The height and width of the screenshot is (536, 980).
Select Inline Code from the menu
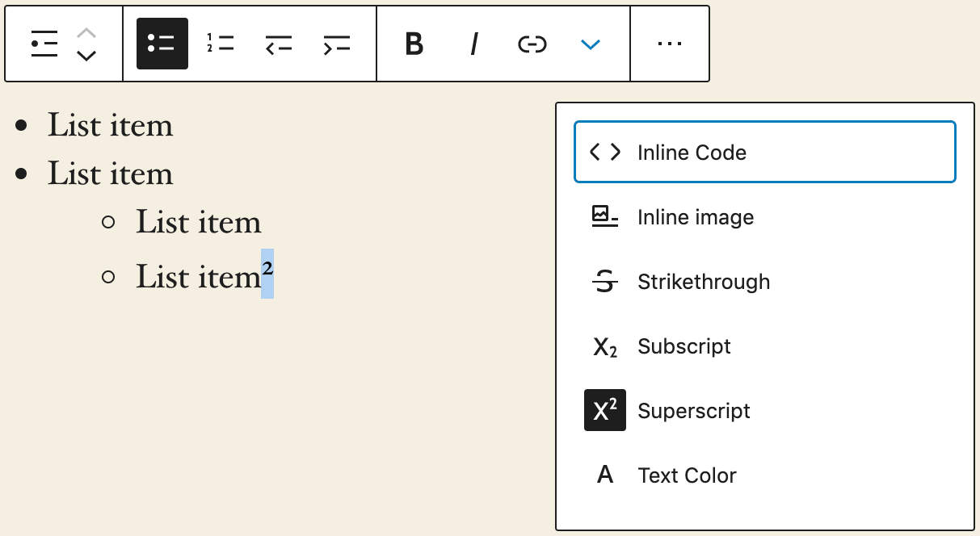pos(692,152)
